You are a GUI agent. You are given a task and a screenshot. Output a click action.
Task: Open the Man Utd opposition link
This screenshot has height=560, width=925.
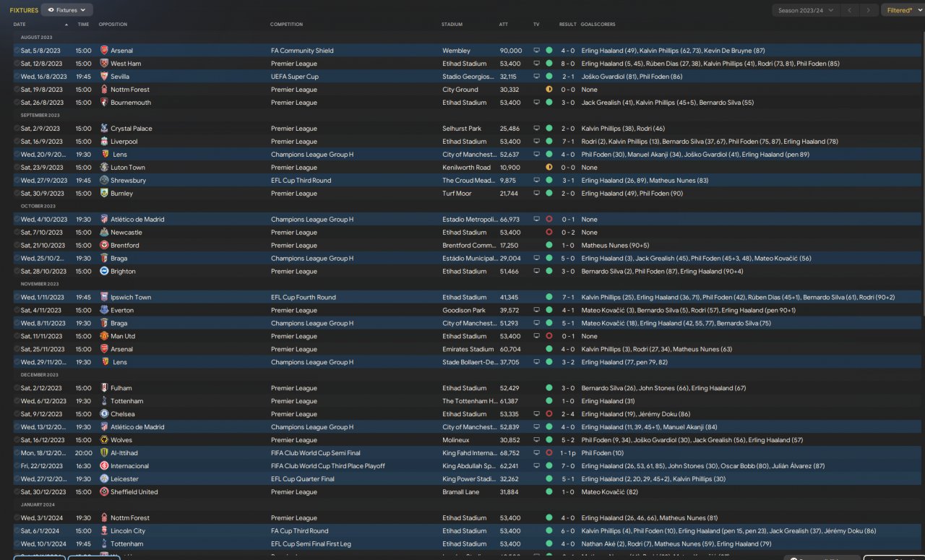(x=123, y=337)
